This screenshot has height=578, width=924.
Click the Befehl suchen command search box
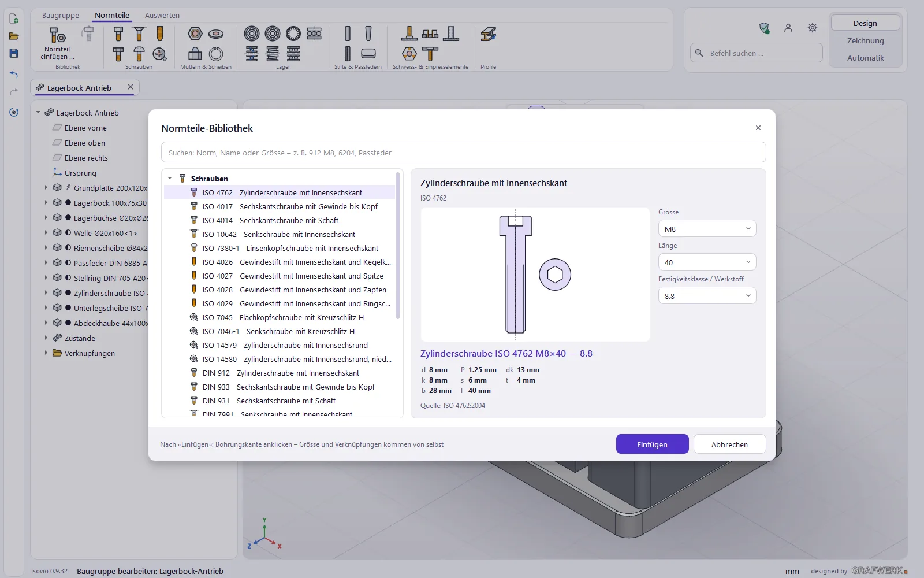pyautogui.click(x=756, y=53)
